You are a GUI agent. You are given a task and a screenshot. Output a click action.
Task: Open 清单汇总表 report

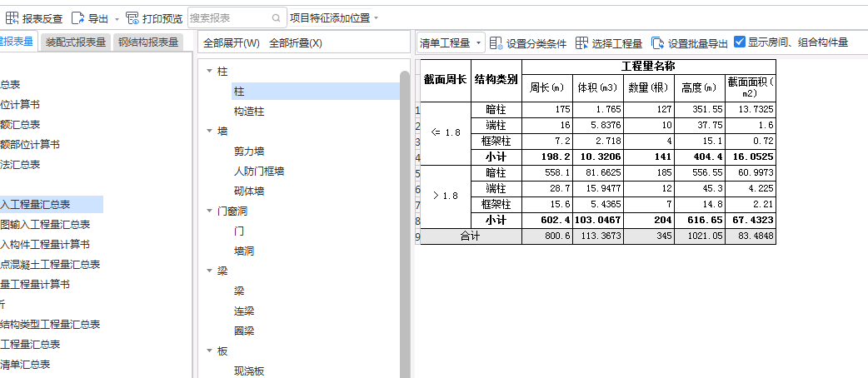(26, 364)
